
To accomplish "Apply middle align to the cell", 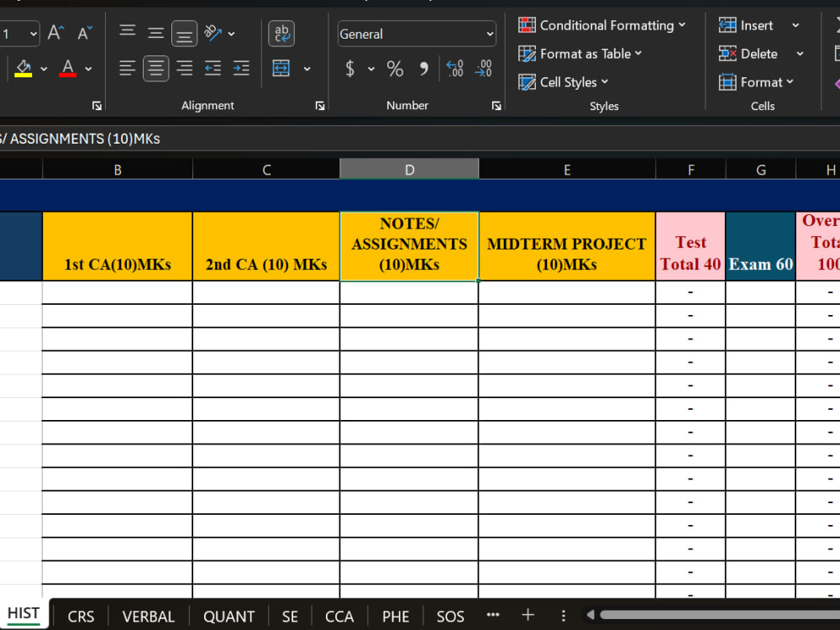I will point(156,34).
